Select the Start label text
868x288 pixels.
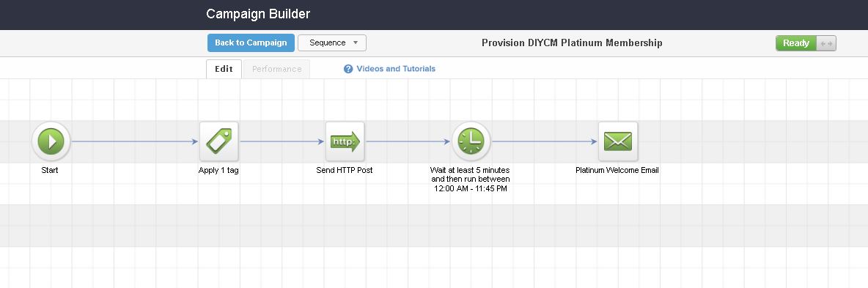pyautogui.click(x=50, y=171)
